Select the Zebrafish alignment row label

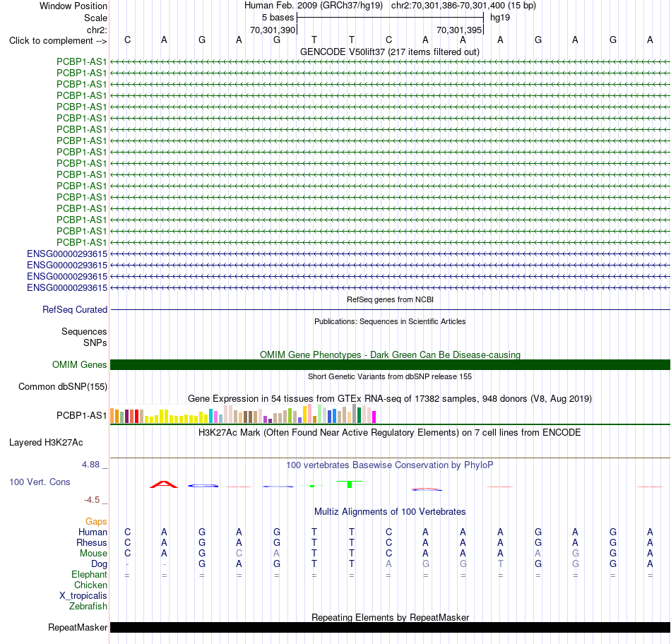click(88, 607)
